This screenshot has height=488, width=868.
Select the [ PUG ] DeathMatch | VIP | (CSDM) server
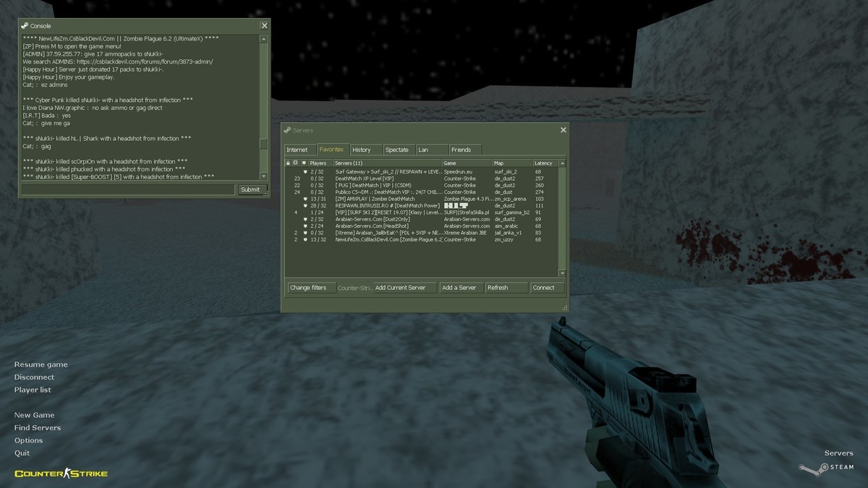pyautogui.click(x=422, y=185)
